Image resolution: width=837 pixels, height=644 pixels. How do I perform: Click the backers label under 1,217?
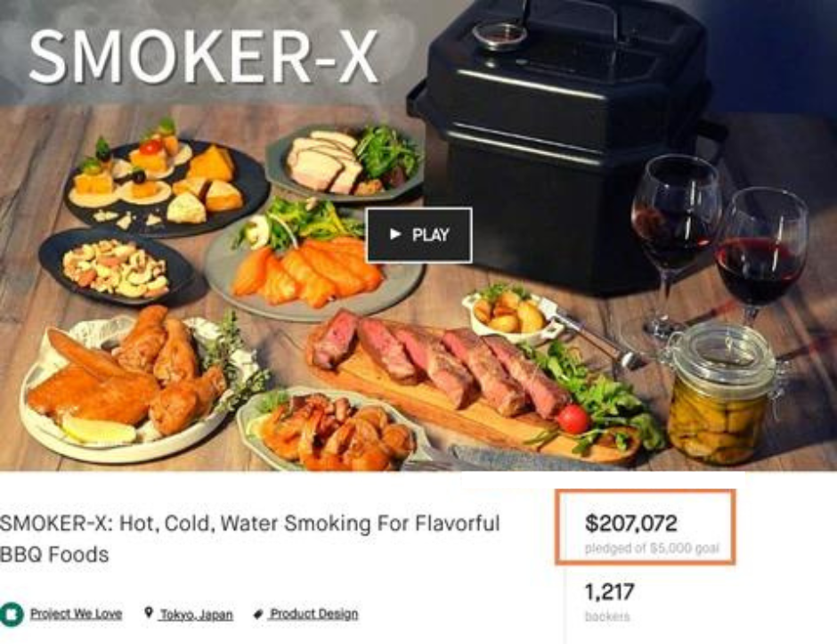607,616
